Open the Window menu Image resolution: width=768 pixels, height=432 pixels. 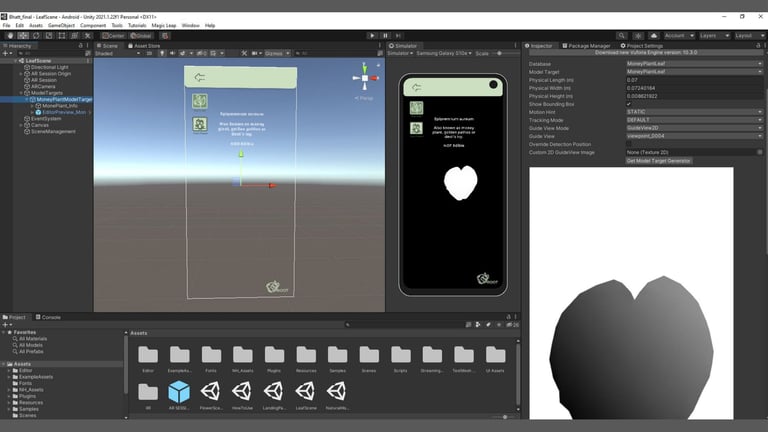[191, 25]
